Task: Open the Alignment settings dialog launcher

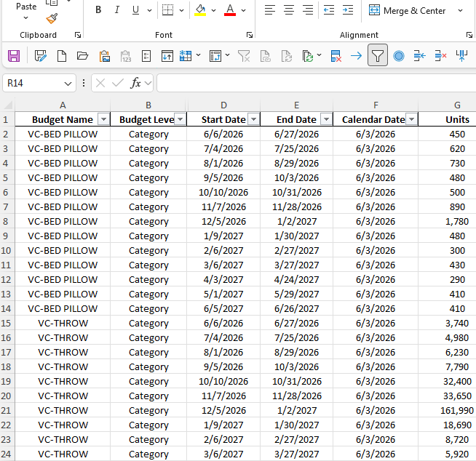Action: pyautogui.click(x=469, y=35)
